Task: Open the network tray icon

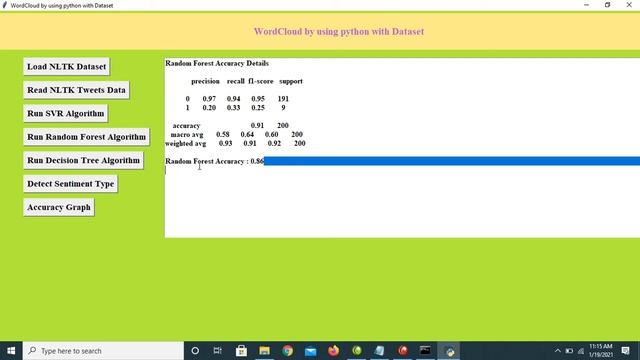Action: pyautogui.click(x=581, y=351)
